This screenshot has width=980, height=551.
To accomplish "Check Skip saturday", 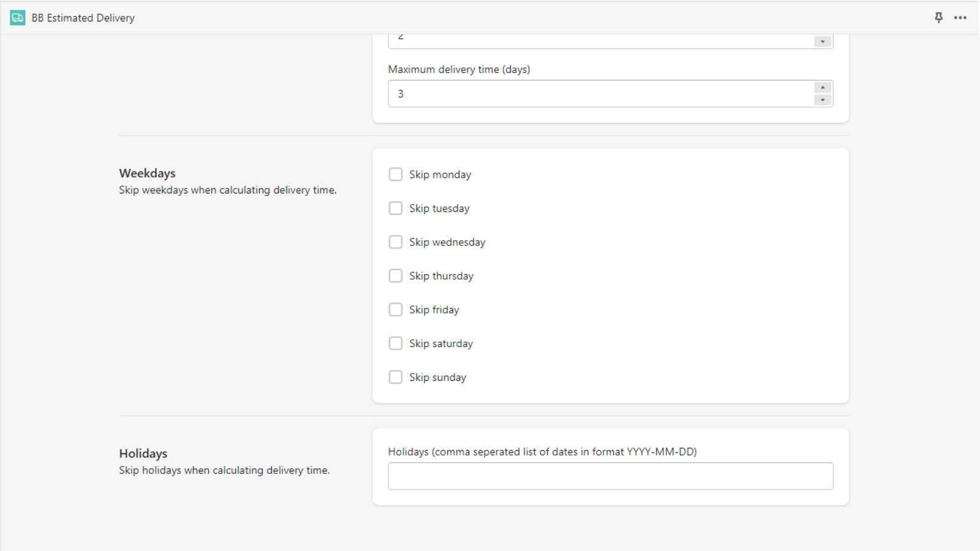I will coord(395,343).
